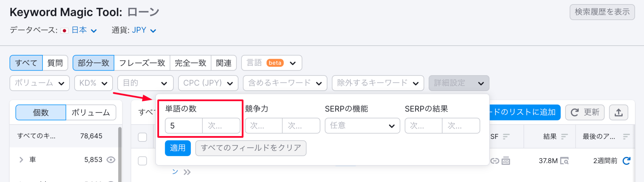Select the ボリューム sort toggle in sidebar
Viewport: 644px width, 182px height.
click(91, 112)
